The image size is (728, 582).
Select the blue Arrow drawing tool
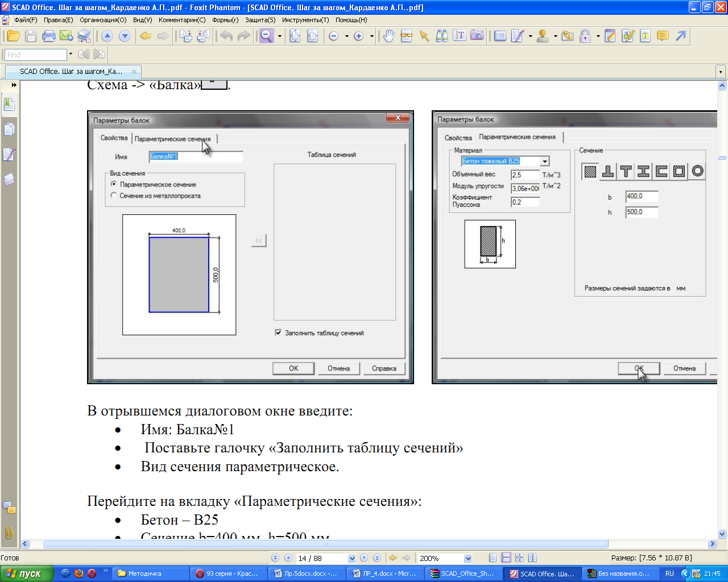pos(681,36)
